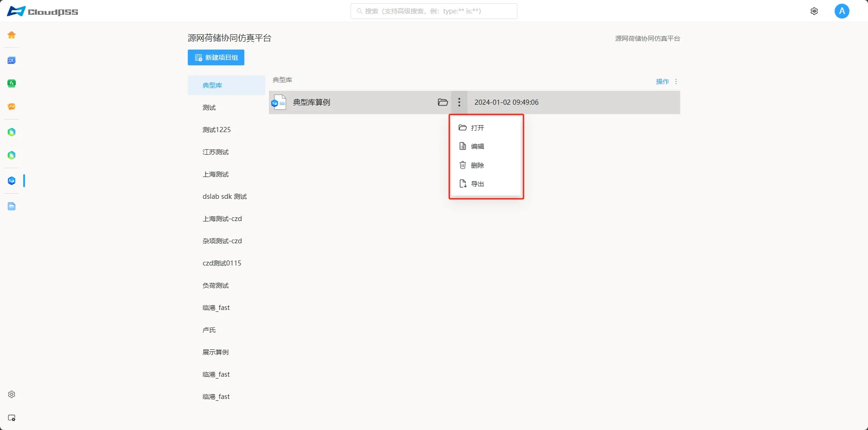Viewport: 868px width, 430px height.
Task: Click the orange home icon in sidebar
Action: pyautogui.click(x=12, y=35)
